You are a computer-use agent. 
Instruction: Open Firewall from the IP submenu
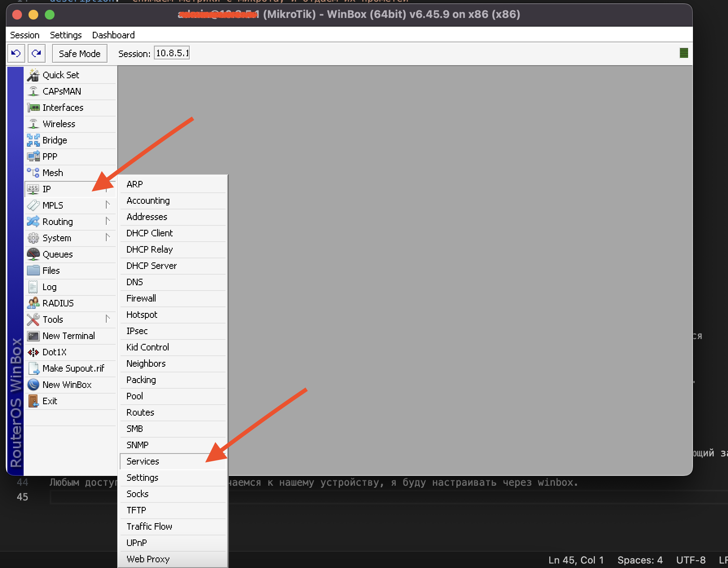click(173, 298)
